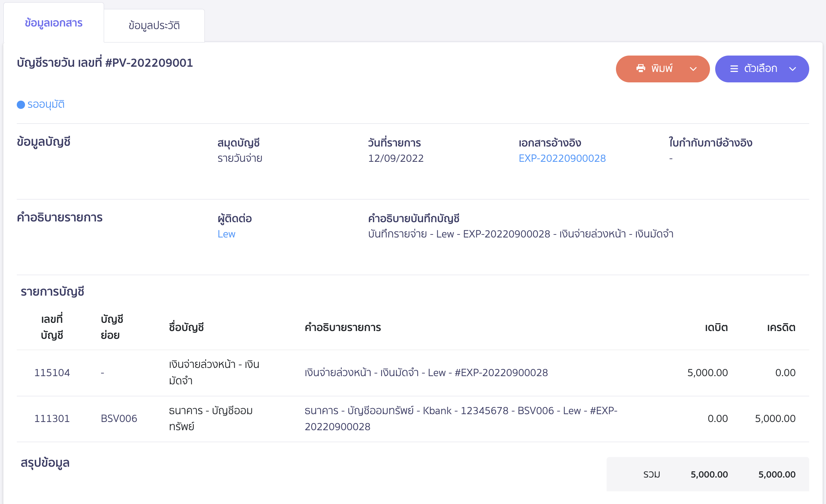Click the พิมพ์ button label

click(662, 69)
